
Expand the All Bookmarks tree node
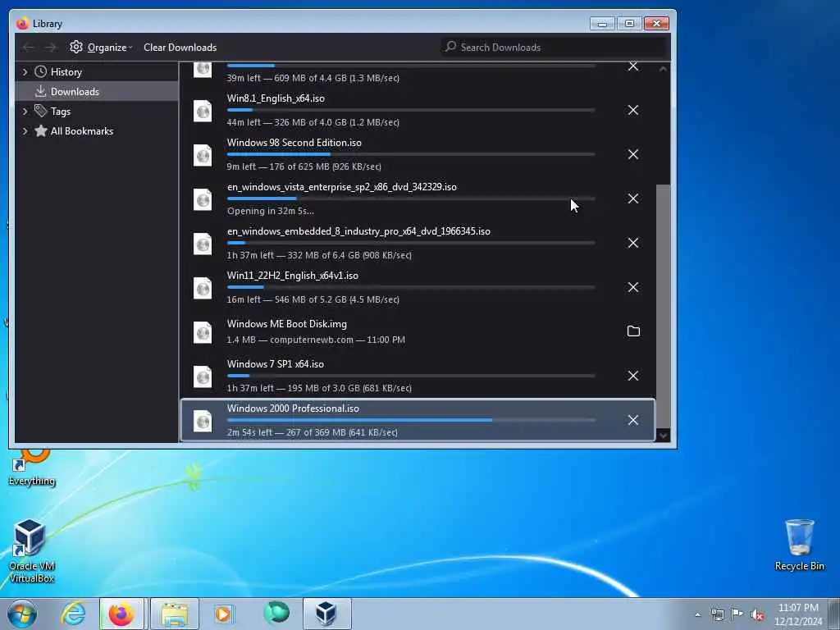point(25,131)
